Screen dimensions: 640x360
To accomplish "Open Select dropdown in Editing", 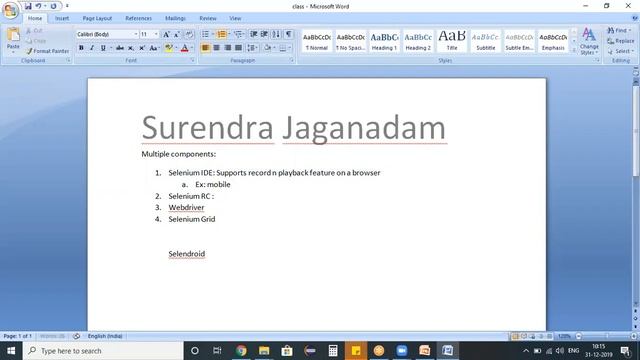I will [x=620, y=51].
